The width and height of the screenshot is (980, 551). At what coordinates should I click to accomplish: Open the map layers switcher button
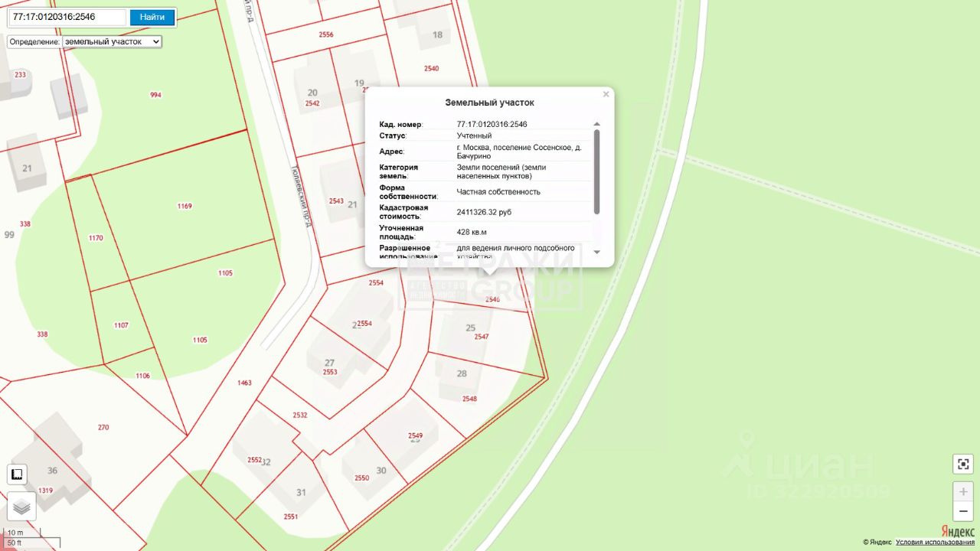21,507
